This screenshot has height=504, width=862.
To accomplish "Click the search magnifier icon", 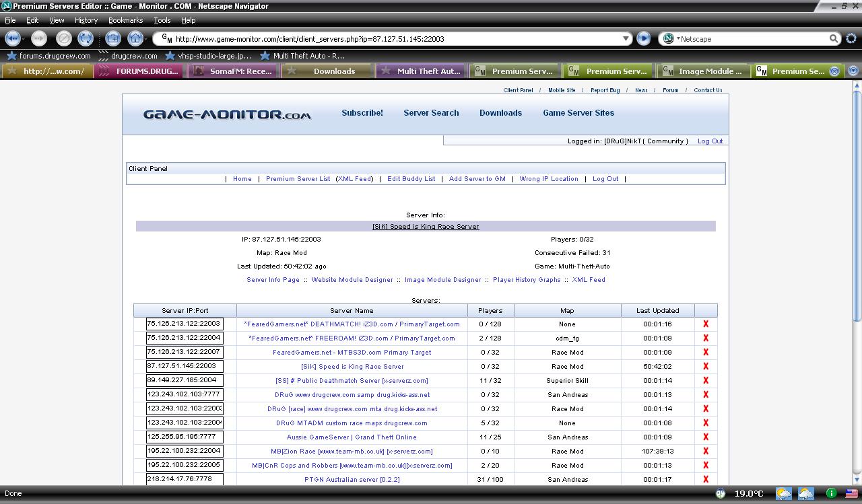I will tap(834, 39).
